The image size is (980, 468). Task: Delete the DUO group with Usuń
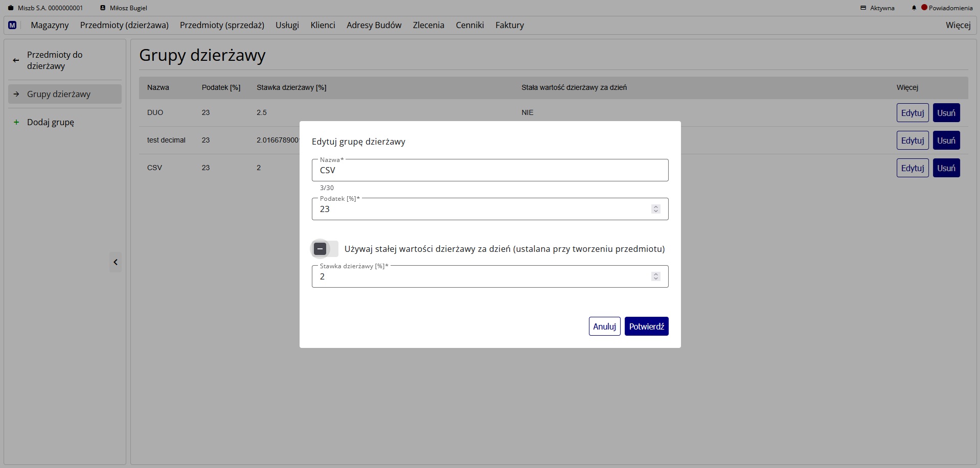[x=946, y=113]
